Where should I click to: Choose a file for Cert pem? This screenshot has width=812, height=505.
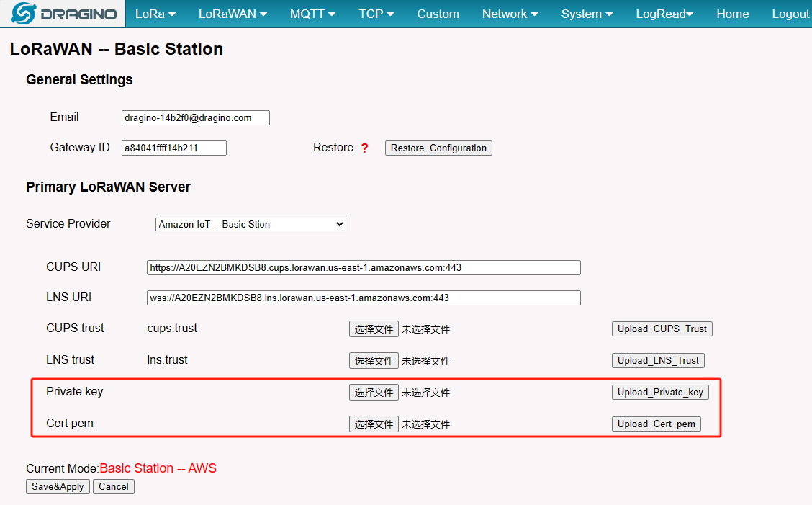point(374,424)
